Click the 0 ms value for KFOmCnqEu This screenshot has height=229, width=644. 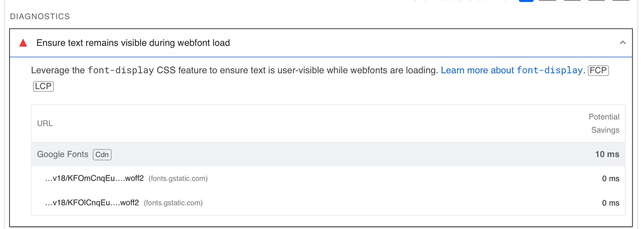[x=611, y=179]
